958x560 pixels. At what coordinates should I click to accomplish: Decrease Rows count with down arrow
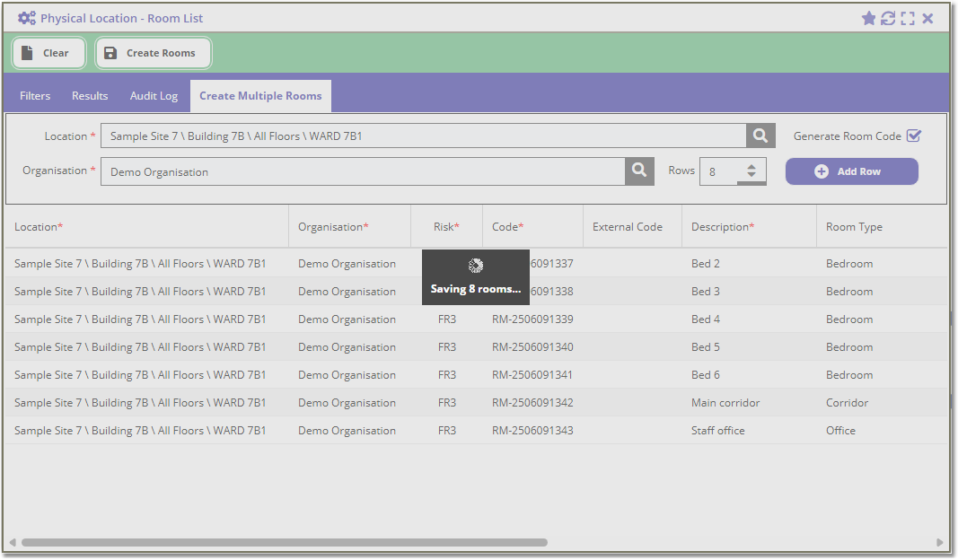[751, 175]
